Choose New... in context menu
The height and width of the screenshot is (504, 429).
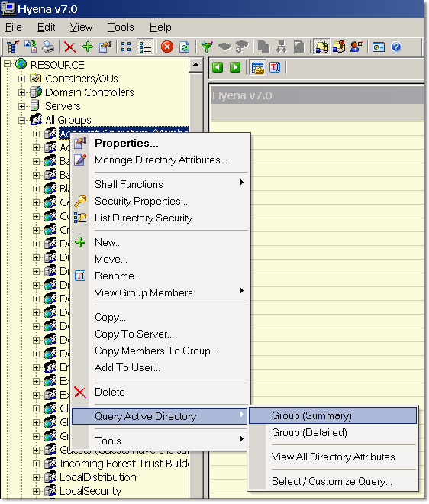[x=160, y=242]
